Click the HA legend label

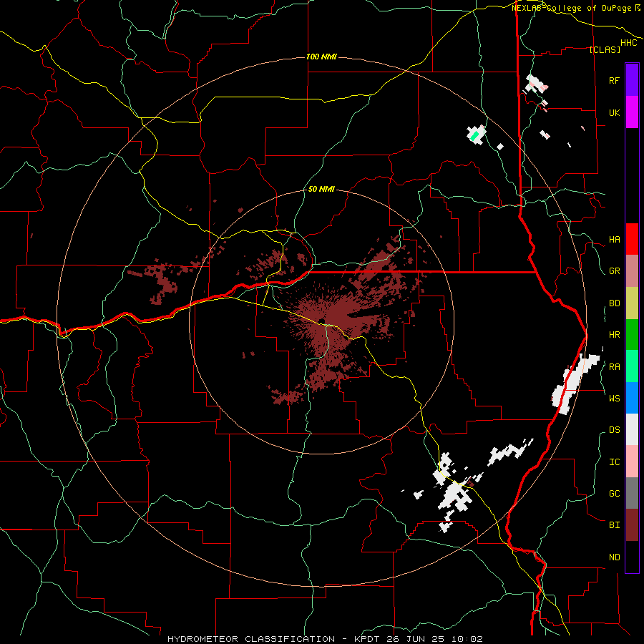pyautogui.click(x=614, y=239)
